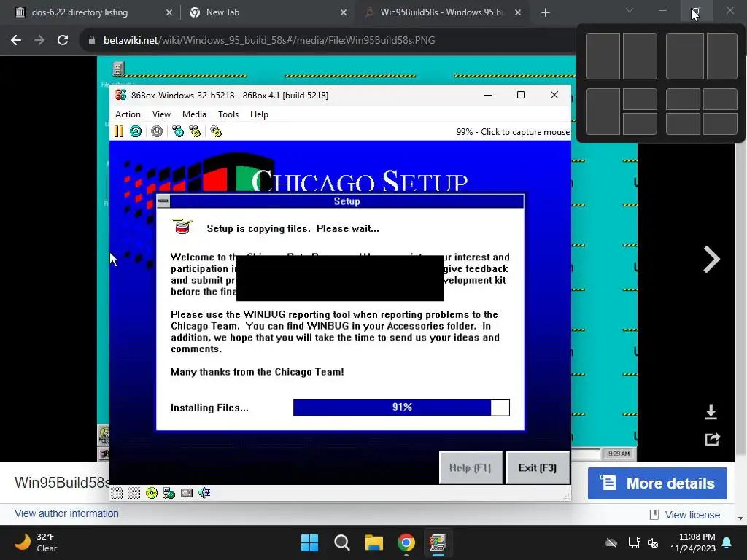This screenshot has width=747, height=560.
Task: Snap to top-left zone of four-quadrant snap layout
Action: [x=683, y=99]
